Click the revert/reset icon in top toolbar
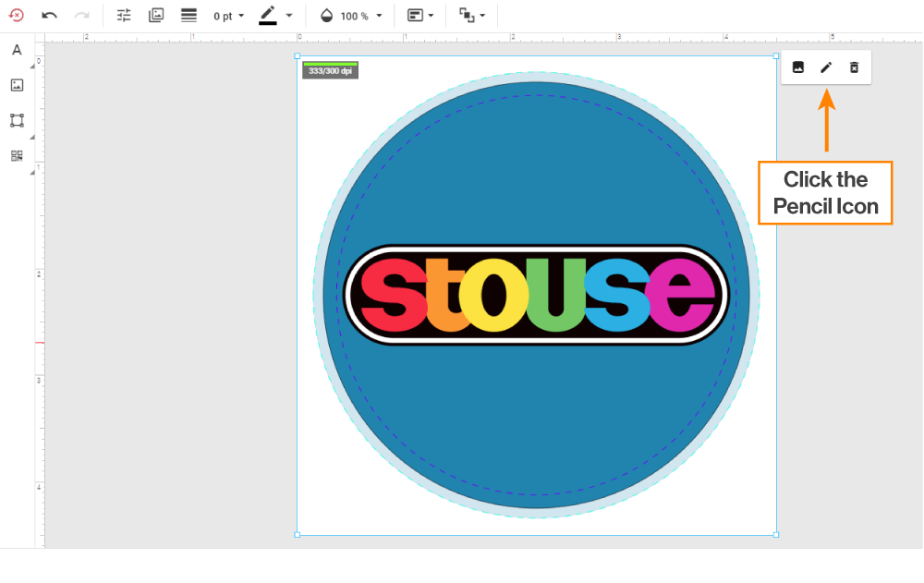Screen dimensions: 924x583 pyautogui.click(x=17, y=16)
